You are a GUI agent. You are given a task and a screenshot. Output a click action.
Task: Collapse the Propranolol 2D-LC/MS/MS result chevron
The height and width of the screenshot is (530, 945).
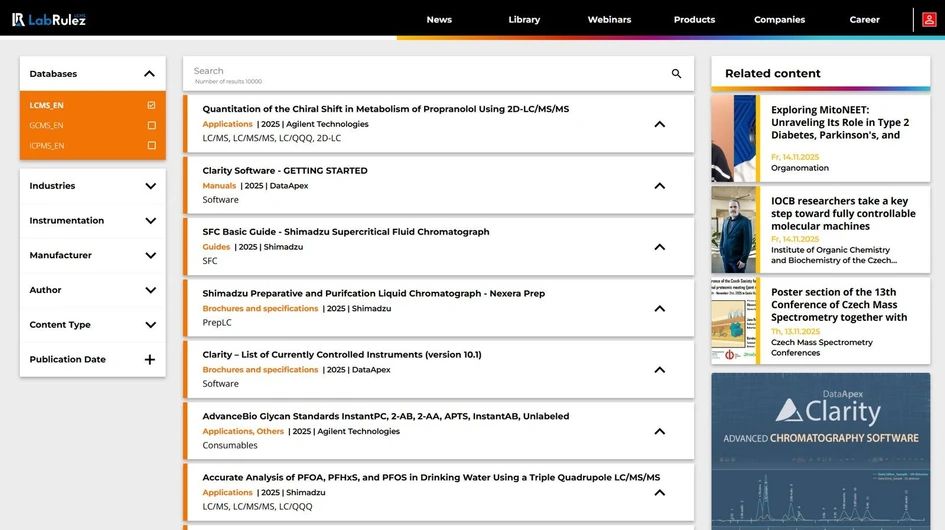659,125
